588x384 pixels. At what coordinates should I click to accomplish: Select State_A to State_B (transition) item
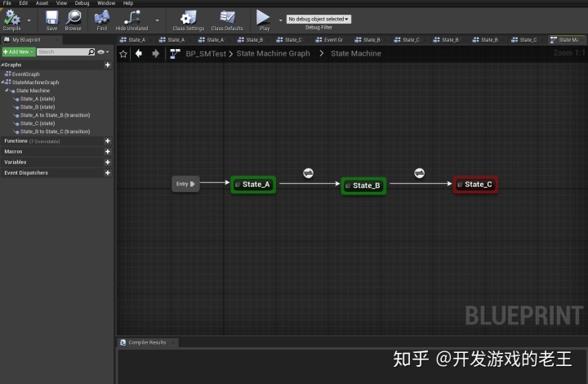click(x=56, y=115)
